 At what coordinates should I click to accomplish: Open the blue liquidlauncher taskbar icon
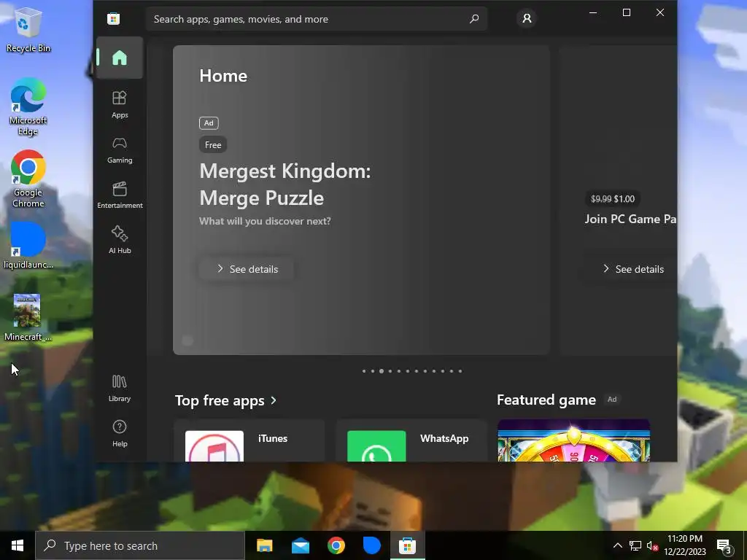tap(371, 545)
